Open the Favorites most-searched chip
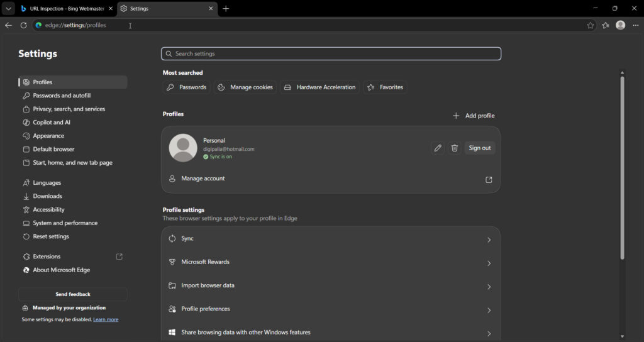644x342 pixels. pos(386,87)
